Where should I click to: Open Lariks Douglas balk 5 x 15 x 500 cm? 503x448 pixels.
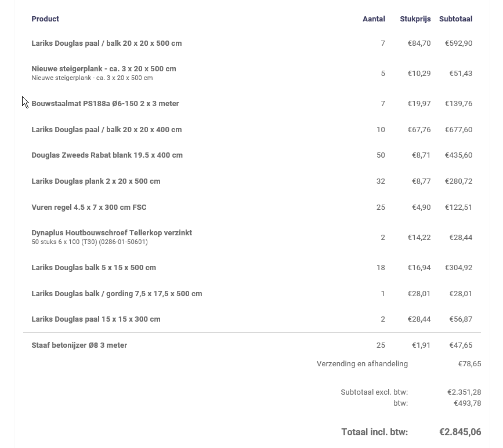pos(93,268)
